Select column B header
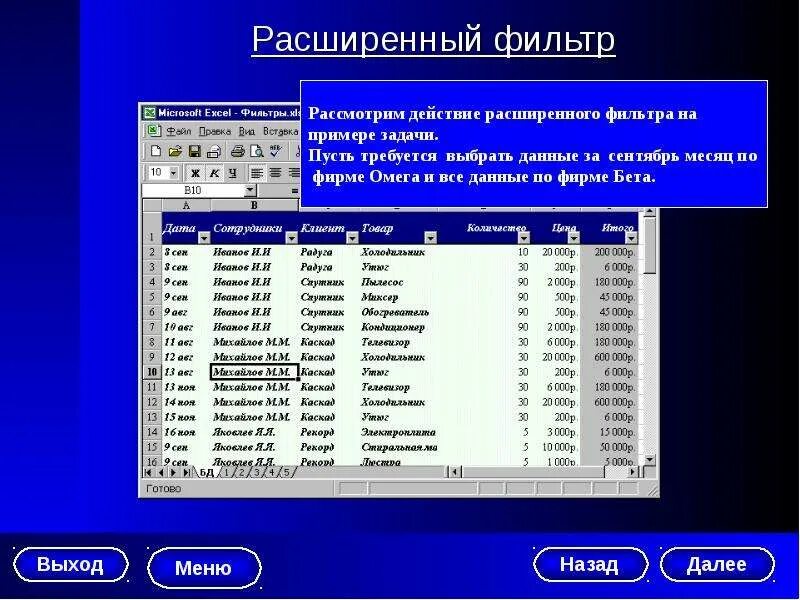 tap(254, 206)
